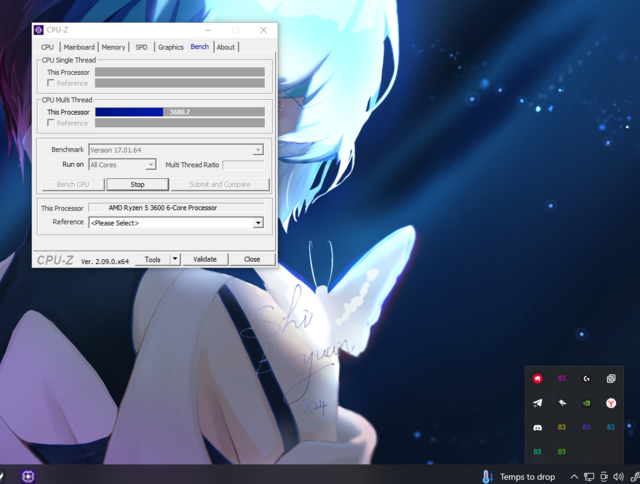640x484 pixels.
Task: Toggle Reference checkbox under CPU Single Thread
Action: pyautogui.click(x=51, y=84)
